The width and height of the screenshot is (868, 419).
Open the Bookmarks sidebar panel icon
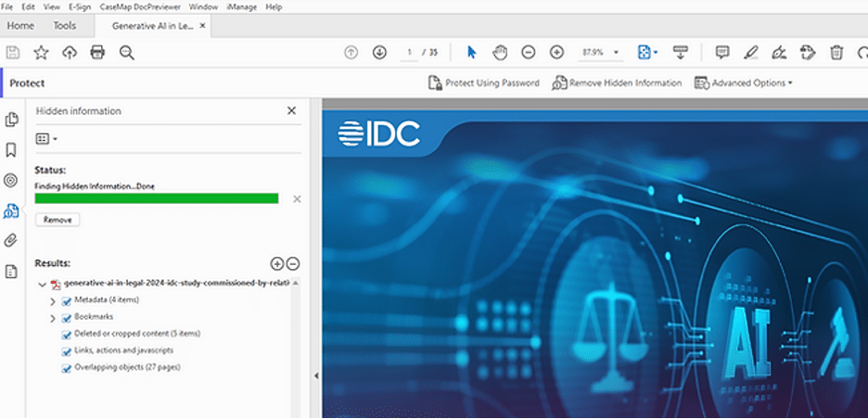tap(11, 149)
